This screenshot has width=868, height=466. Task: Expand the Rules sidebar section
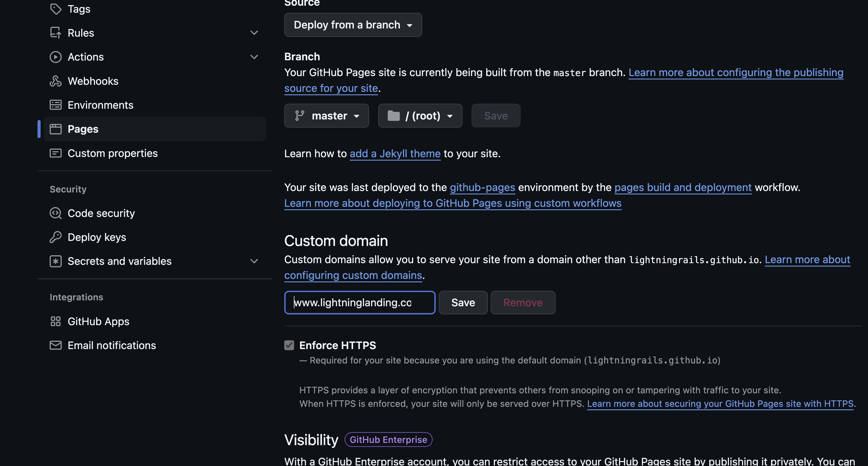[x=254, y=33]
